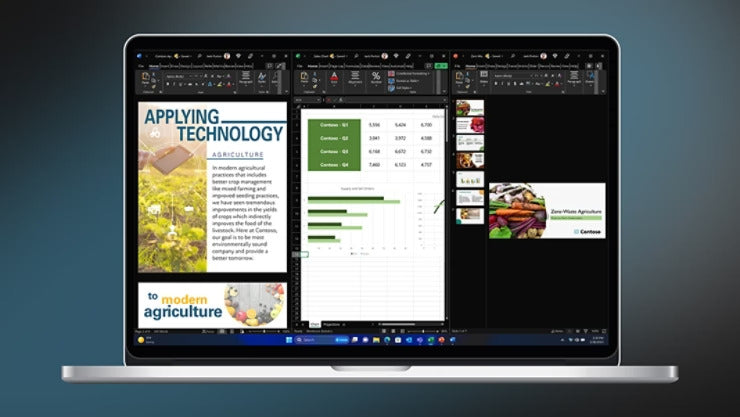Expand the Conditional Formatting dropdown in Excel
Image resolution: width=740 pixels, height=417 pixels.
pos(411,74)
